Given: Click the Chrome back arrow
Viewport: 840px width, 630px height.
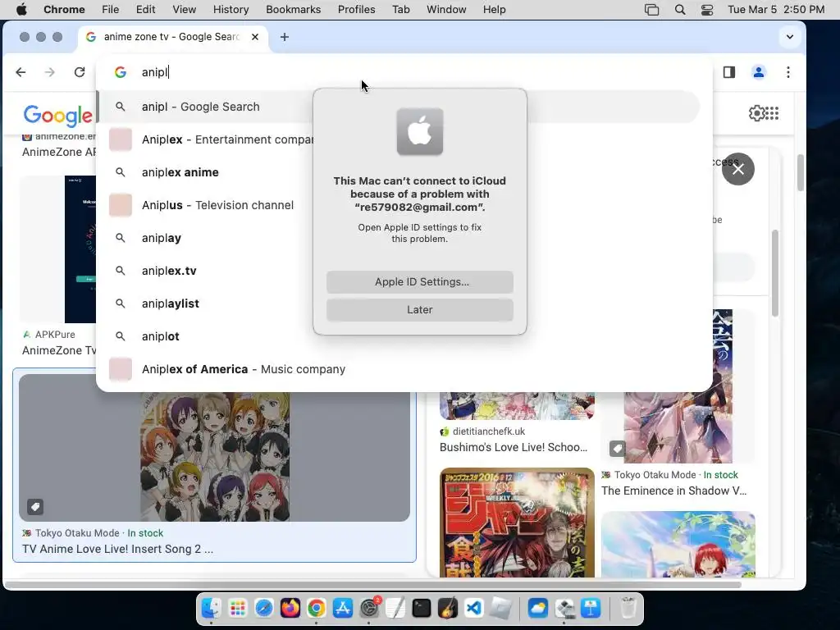Looking at the screenshot, I should pyautogui.click(x=21, y=72).
